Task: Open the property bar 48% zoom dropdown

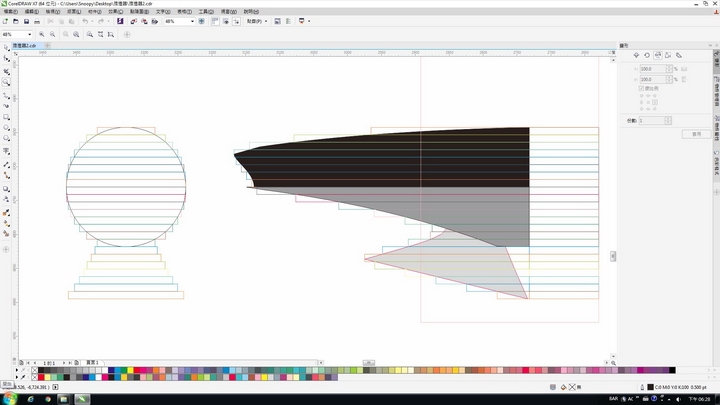Action: [x=30, y=34]
